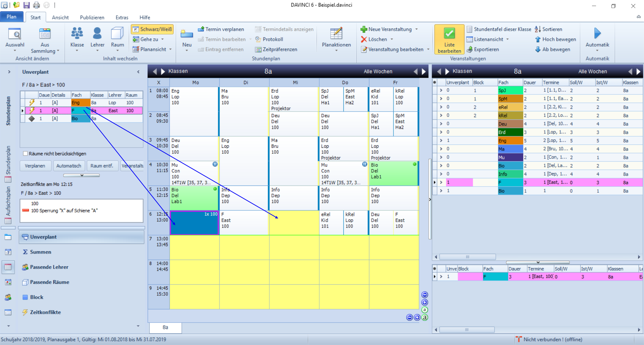Image resolution: width=644 pixels, height=345 pixels.
Task: Click the Print icon in title bar
Action: (36, 5)
